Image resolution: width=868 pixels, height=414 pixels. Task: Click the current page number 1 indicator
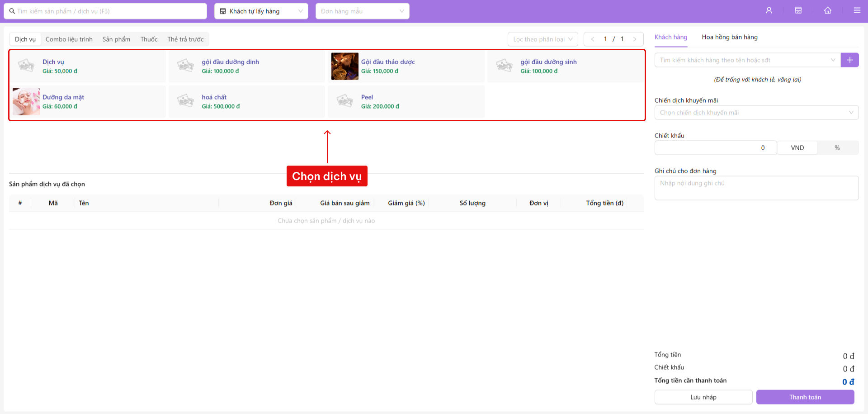(605, 39)
